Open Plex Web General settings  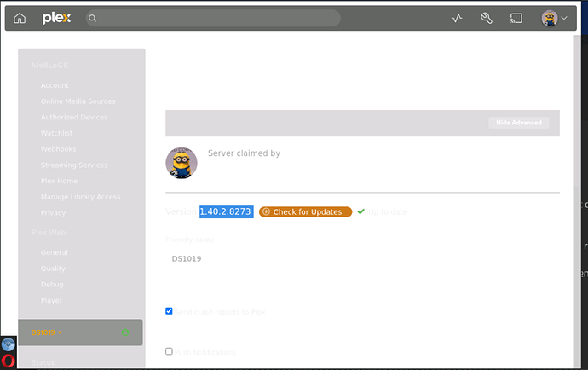click(54, 252)
